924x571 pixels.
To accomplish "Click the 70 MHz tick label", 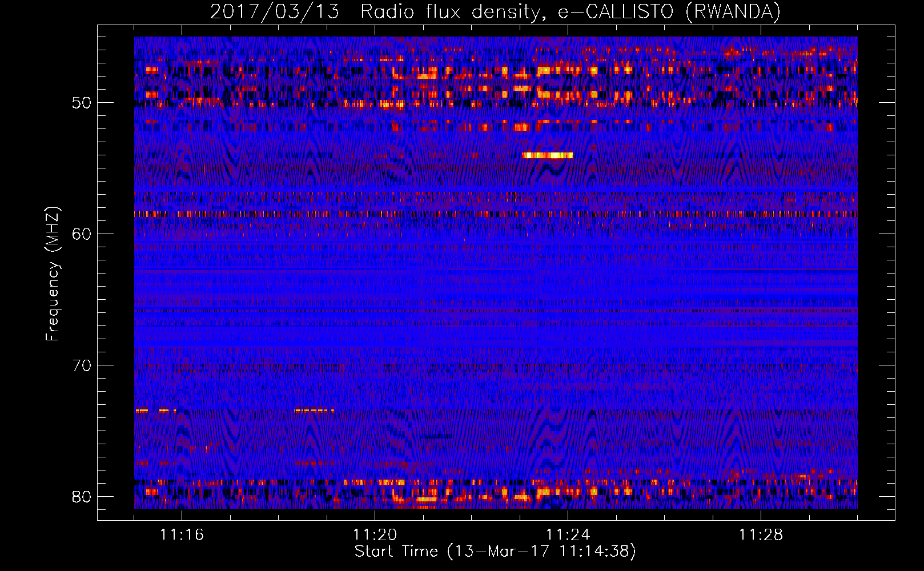I will pos(82,365).
